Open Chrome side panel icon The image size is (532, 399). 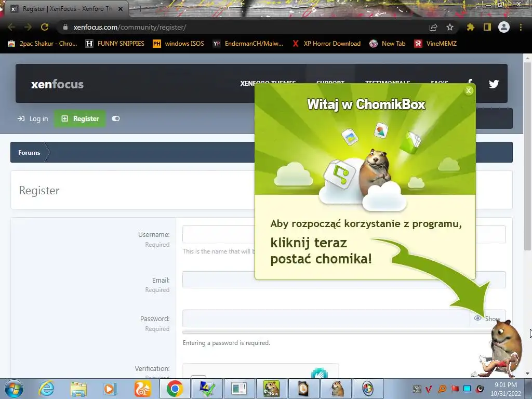[x=487, y=27]
